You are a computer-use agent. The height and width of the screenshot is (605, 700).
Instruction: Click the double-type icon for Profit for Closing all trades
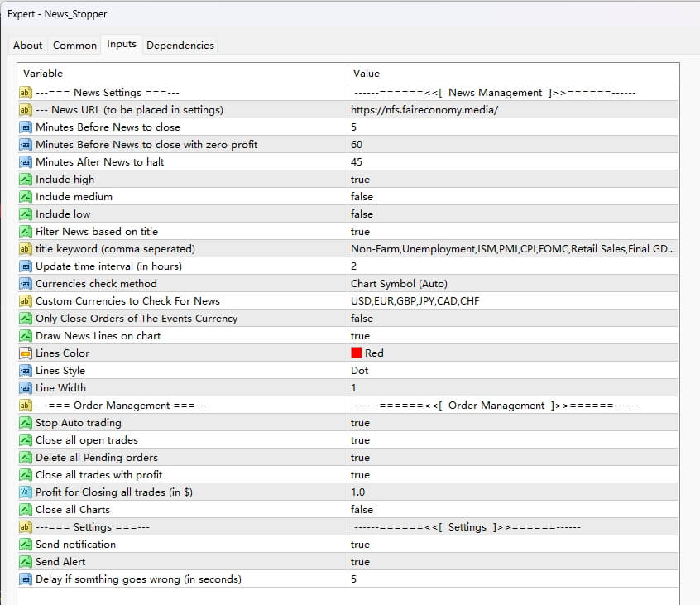tap(25, 492)
